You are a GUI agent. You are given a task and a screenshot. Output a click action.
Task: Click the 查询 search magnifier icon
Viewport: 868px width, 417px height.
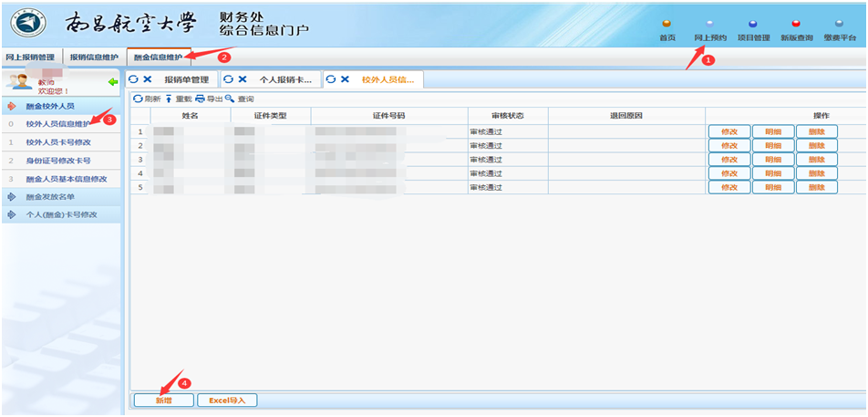click(x=230, y=99)
